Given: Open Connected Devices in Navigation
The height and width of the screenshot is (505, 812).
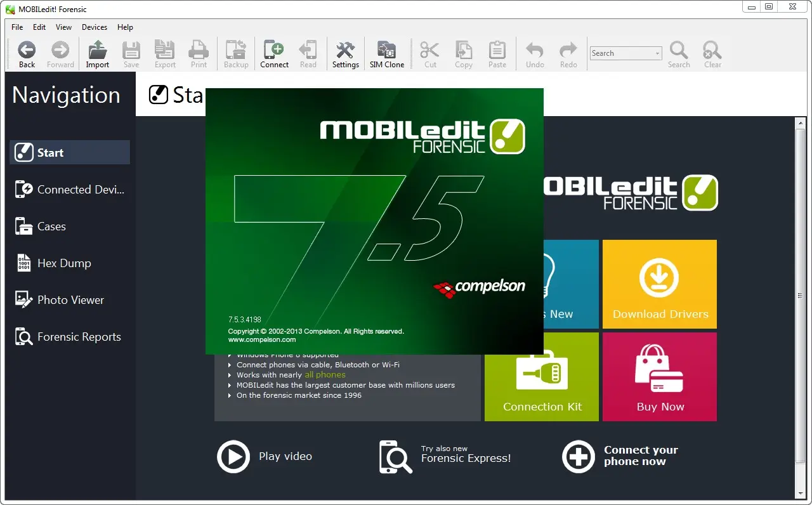Looking at the screenshot, I should pos(70,189).
